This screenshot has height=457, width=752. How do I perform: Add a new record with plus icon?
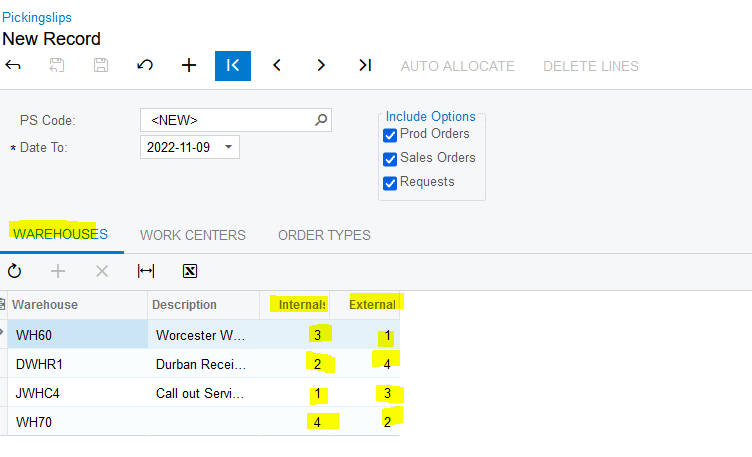coord(189,66)
